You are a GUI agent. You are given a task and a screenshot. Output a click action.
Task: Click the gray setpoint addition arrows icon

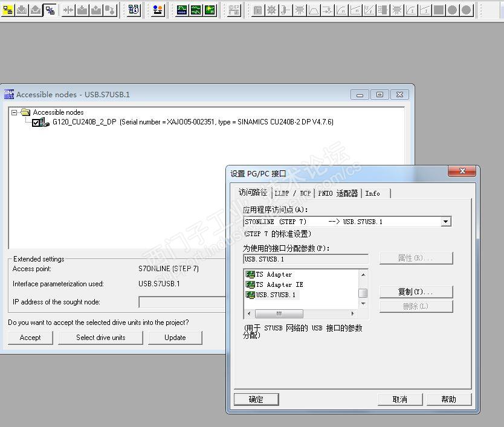click(x=327, y=10)
